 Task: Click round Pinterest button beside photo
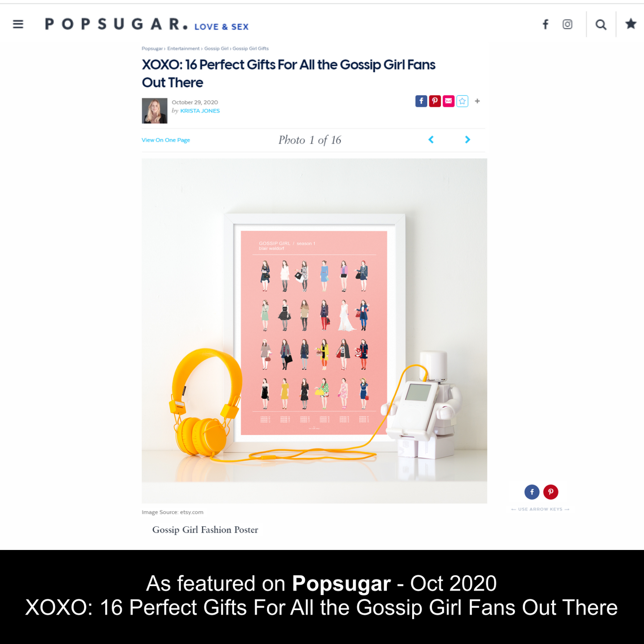[551, 492]
